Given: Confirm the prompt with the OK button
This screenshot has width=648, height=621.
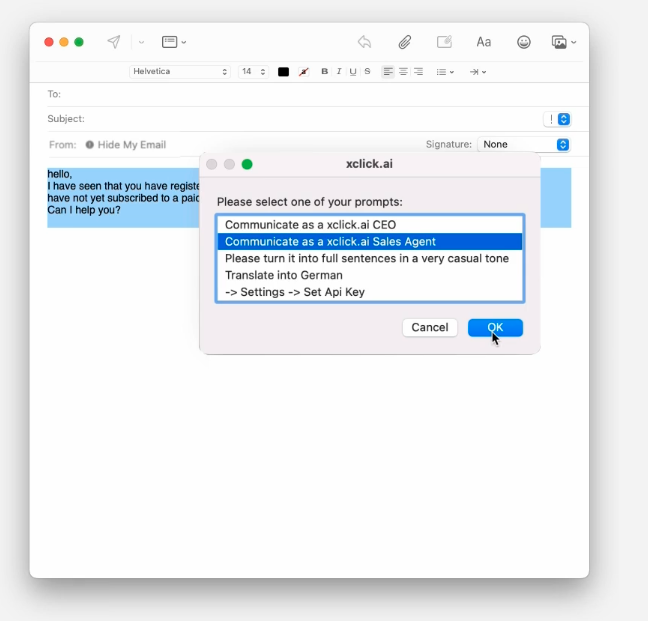Looking at the screenshot, I should (x=495, y=328).
